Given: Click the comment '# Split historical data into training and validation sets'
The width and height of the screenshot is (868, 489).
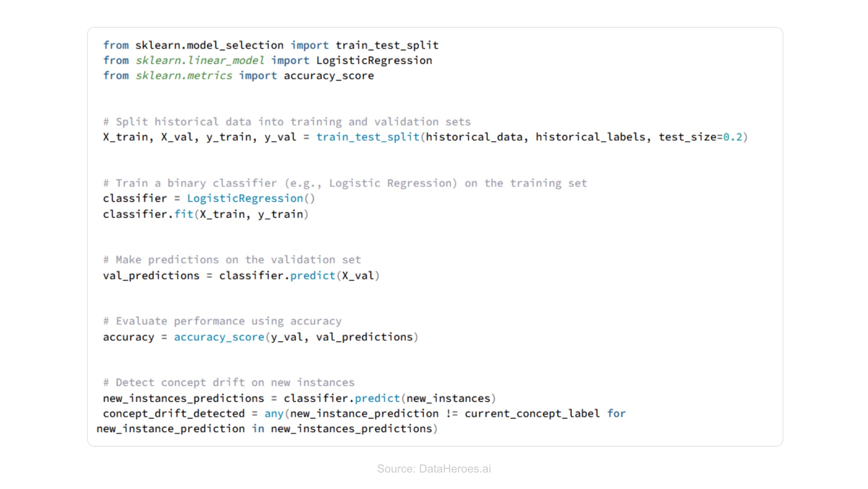Looking at the screenshot, I should [287, 122].
